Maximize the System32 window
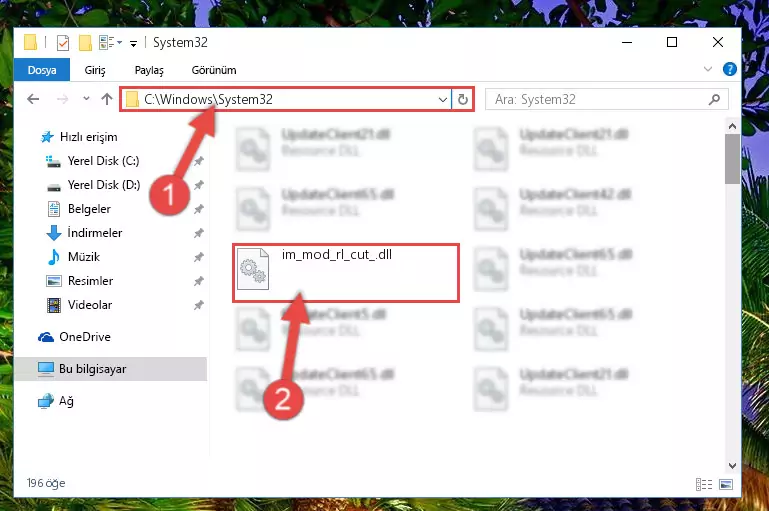This screenshot has height=511, width=769. coord(672,42)
